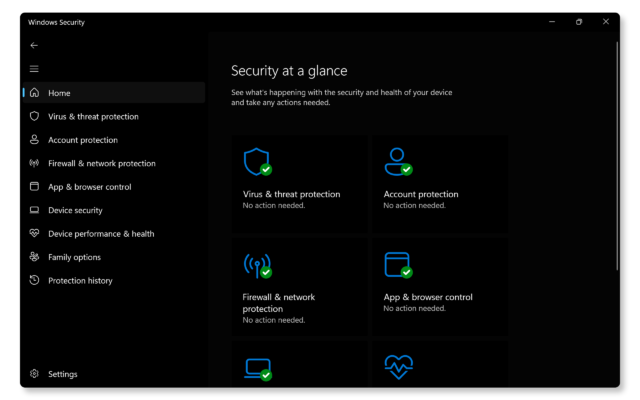Click the Protection history clock icon
Image resolution: width=640 pixels, height=400 pixels.
click(34, 281)
